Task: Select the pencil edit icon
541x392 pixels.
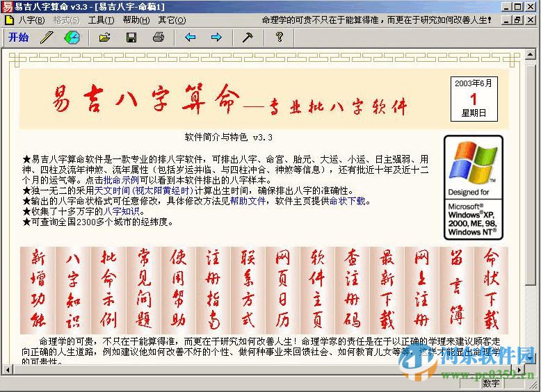Action: tap(47, 38)
